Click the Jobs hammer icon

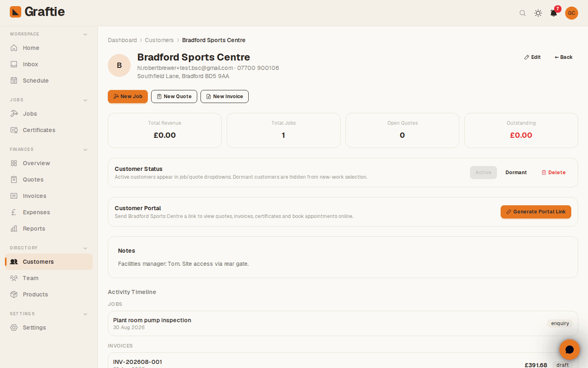(x=14, y=114)
